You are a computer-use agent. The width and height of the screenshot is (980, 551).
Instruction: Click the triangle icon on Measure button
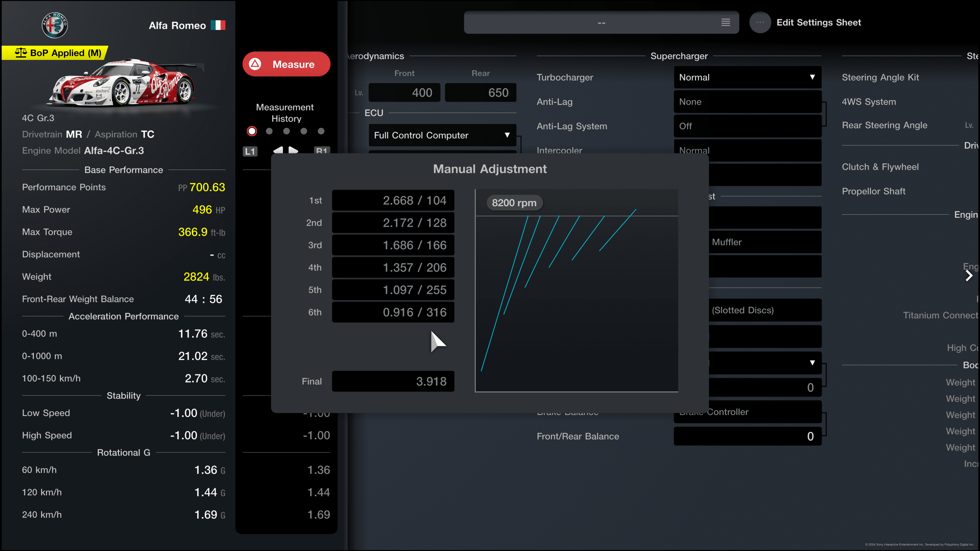[x=255, y=64]
